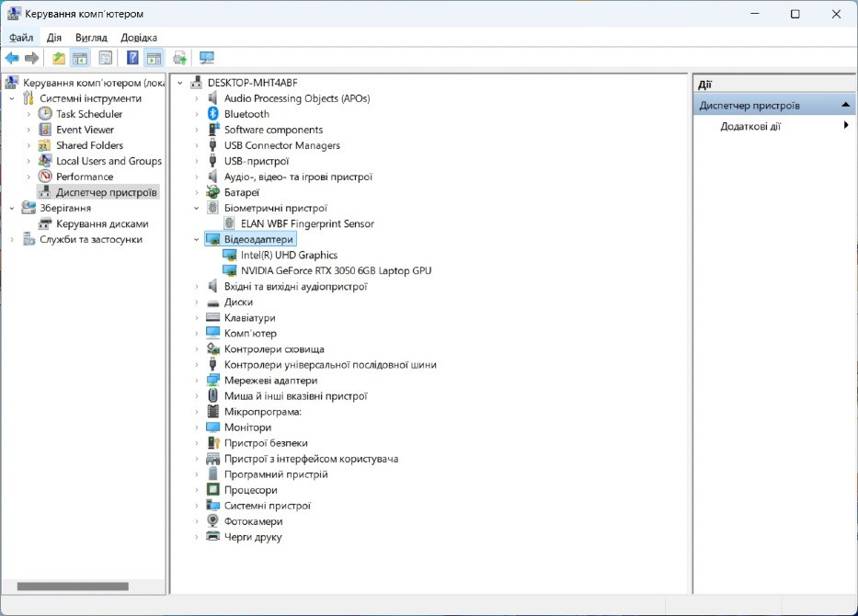The image size is (858, 616).
Task: Click the Help question mark toolbar icon
Action: pyautogui.click(x=132, y=58)
